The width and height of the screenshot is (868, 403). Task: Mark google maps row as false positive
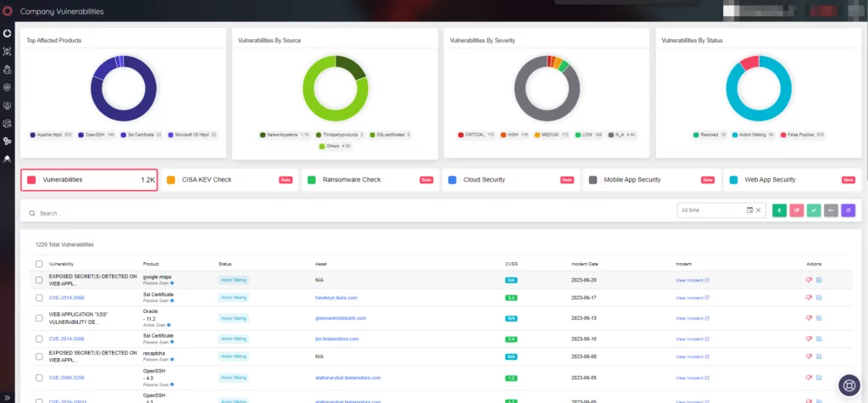coord(809,280)
